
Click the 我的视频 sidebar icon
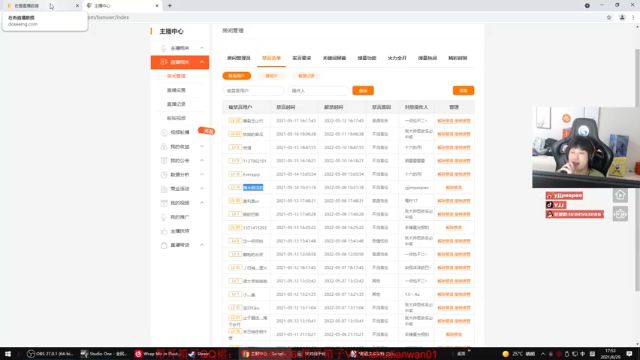164,203
